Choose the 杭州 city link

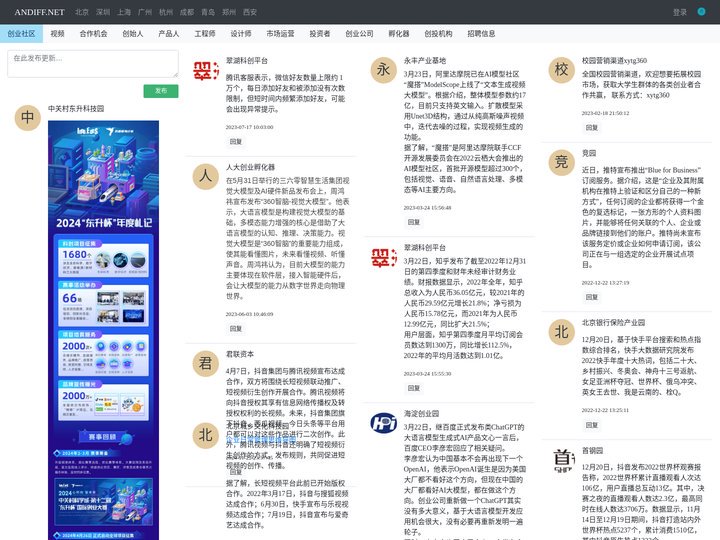(166, 12)
